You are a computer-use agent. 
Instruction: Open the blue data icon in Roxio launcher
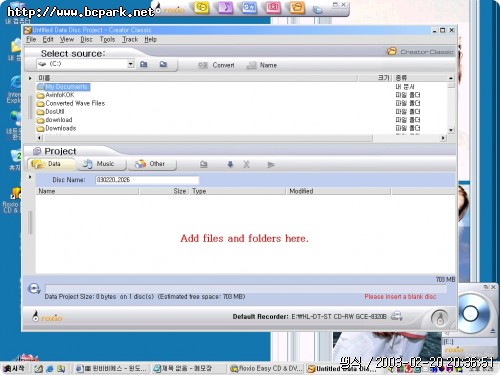tap(249, 7)
